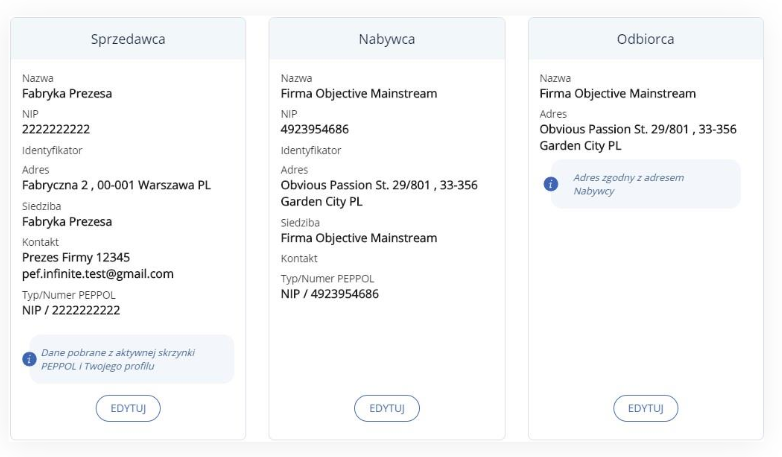Click buyer NIP value 4923954686
The image size is (782, 457).
pos(315,129)
